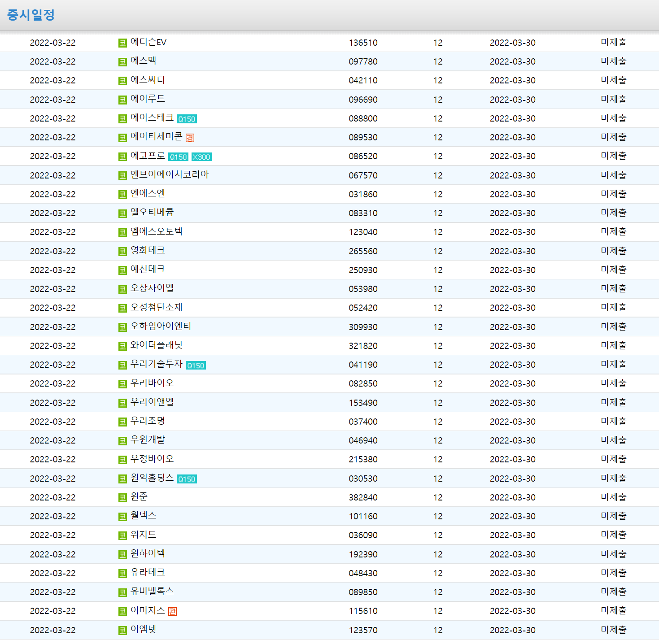Image resolution: width=659 pixels, height=644 pixels.
Task: Select stock code 382840
Action: (x=363, y=498)
